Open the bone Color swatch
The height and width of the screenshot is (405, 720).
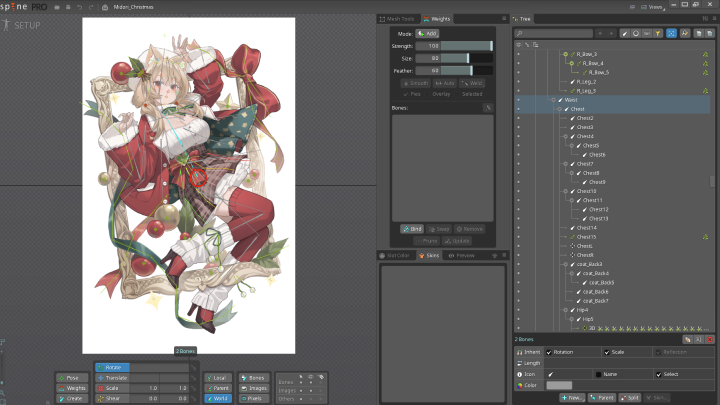[x=559, y=385]
